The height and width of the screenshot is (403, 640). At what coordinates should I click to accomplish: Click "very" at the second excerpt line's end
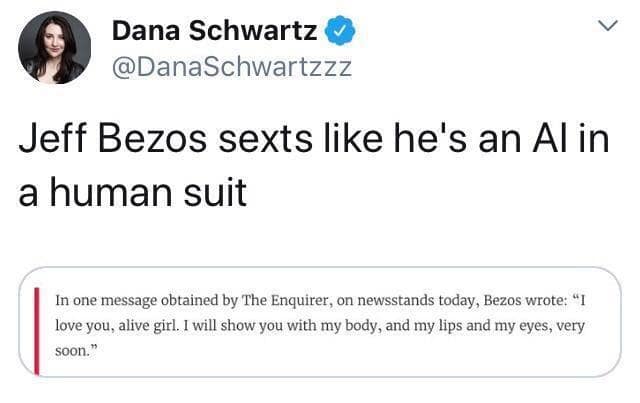(x=575, y=326)
